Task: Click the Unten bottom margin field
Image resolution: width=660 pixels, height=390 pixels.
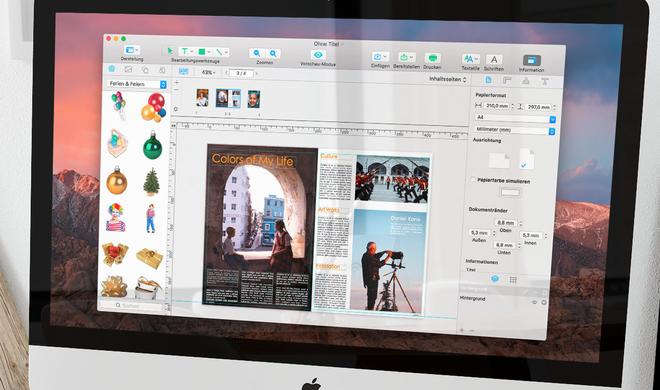Action: pos(504,245)
